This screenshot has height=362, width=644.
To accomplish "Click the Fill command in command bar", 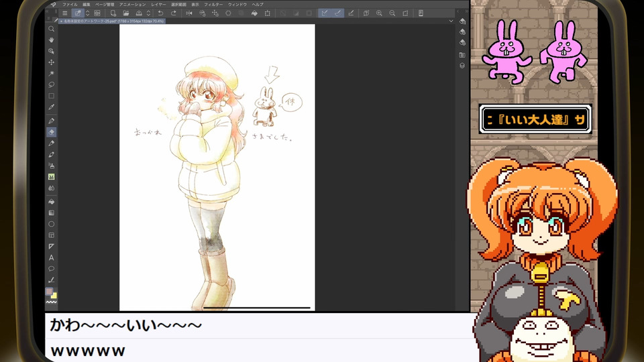I will click(x=254, y=13).
